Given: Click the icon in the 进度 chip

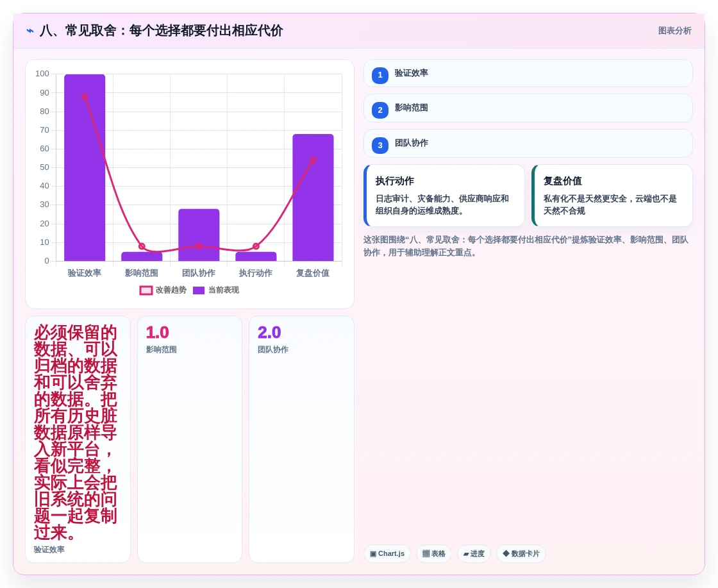Looking at the screenshot, I should pyautogui.click(x=466, y=554).
